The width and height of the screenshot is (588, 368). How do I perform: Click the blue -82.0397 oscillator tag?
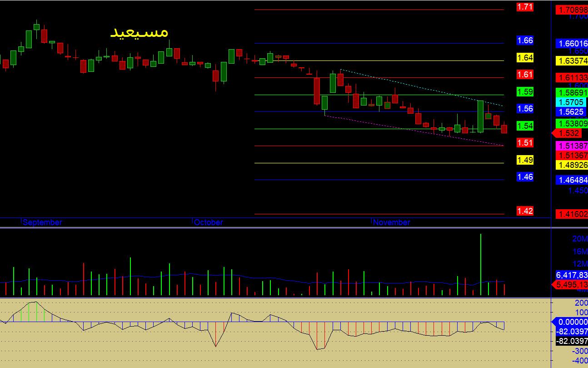click(572, 332)
